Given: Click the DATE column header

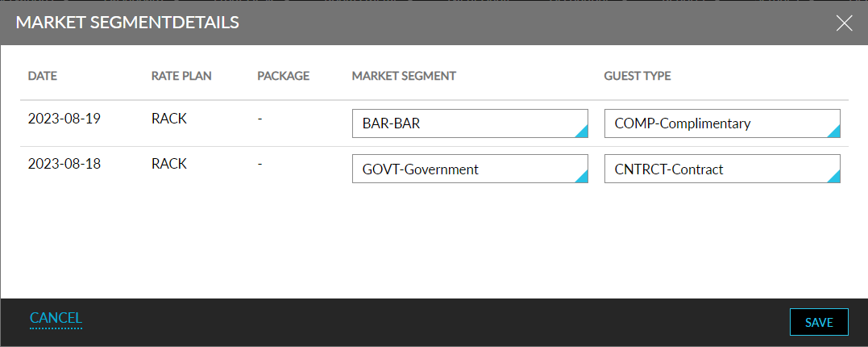Looking at the screenshot, I should pos(43,76).
